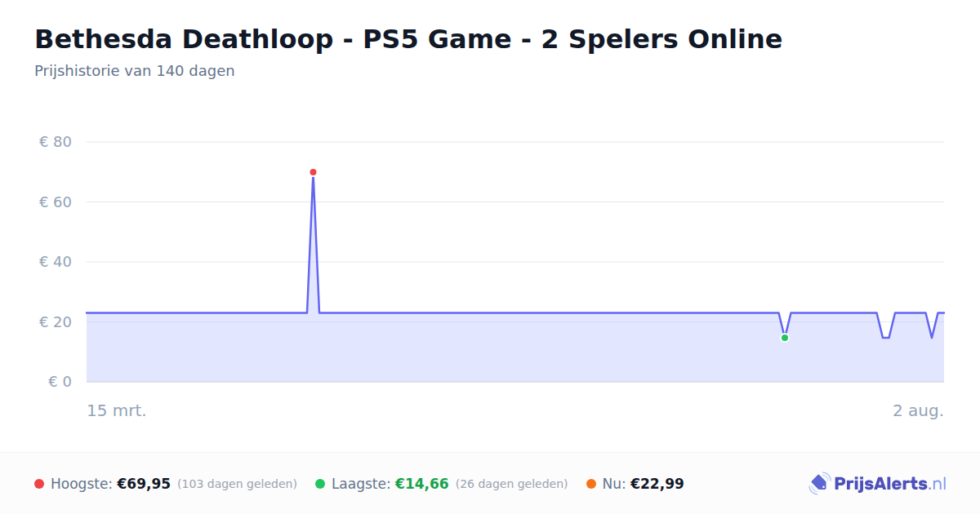Image resolution: width=980 pixels, height=514 pixels.
Task: Open the PrijsAlerts.nl brand link
Action: (x=878, y=484)
